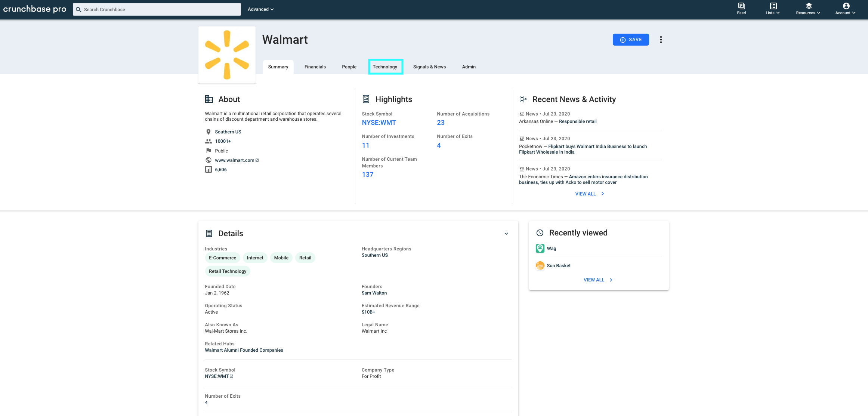
Task: Open the 137 team members count
Action: point(367,175)
